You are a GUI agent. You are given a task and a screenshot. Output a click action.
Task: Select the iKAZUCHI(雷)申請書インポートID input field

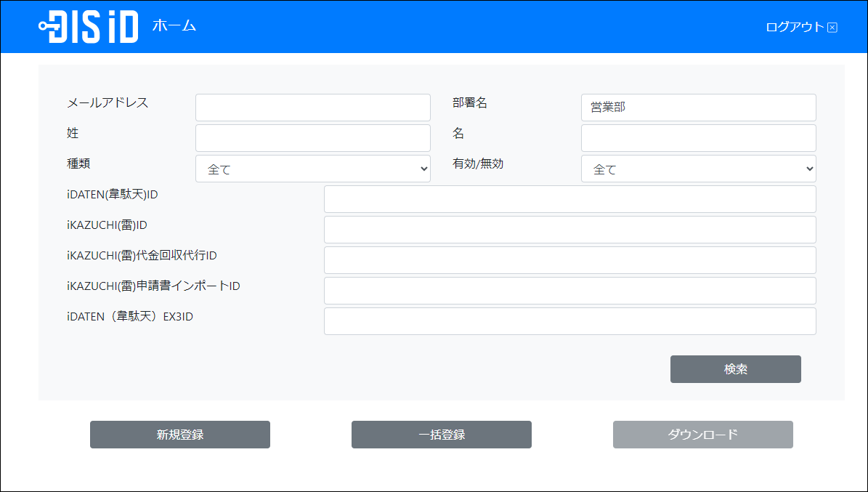coord(570,291)
